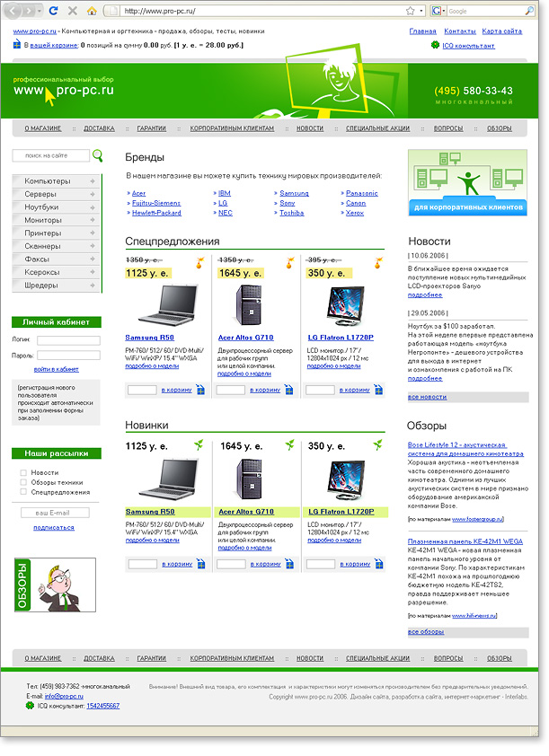Image resolution: width=549 pixels, height=756 pixels.
Task: Click the green sprout icon on new Samsung R50
Action: [x=199, y=444]
